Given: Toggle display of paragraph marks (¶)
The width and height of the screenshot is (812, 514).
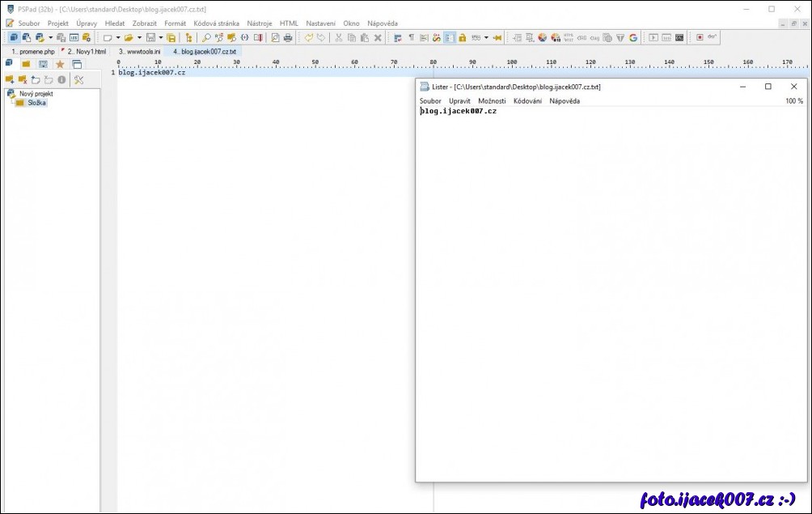Looking at the screenshot, I should (411, 38).
